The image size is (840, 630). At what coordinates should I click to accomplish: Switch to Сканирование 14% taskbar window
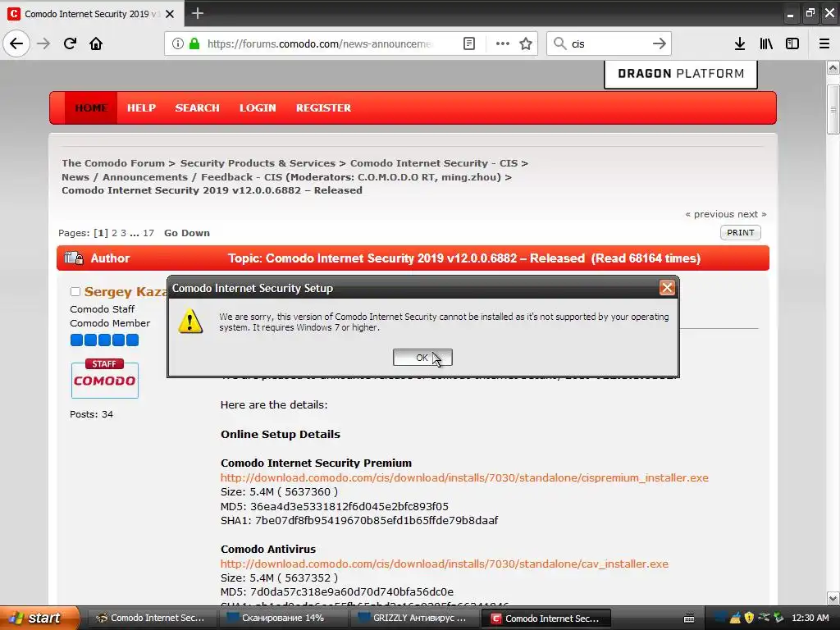[282, 619]
